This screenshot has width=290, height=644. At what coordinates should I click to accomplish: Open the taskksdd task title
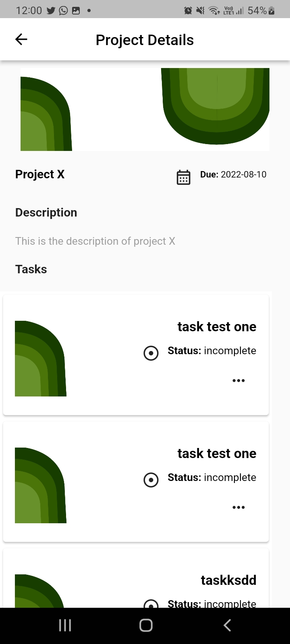[x=228, y=580]
